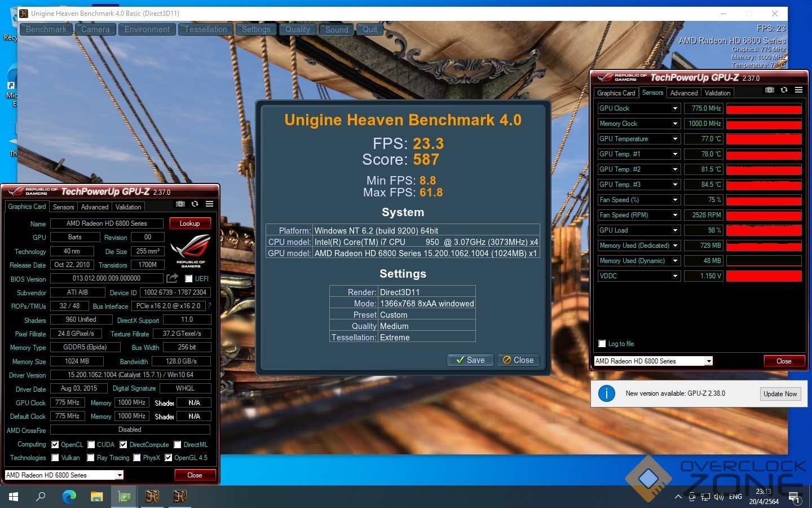The image size is (812, 508).
Task: Expand GPU Clock sensor dropdown
Action: [675, 108]
